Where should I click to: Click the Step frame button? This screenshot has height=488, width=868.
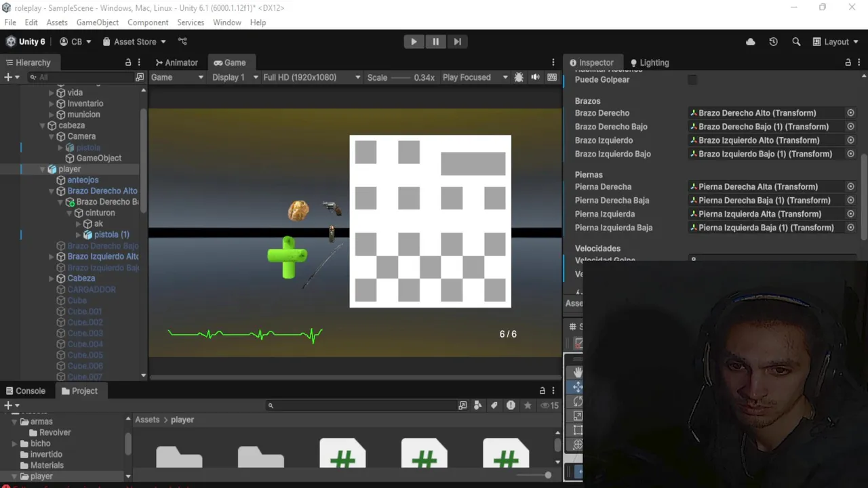click(457, 41)
